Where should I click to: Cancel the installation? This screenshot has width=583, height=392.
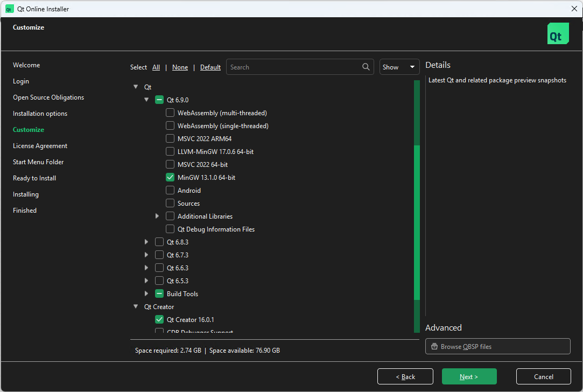(x=544, y=376)
